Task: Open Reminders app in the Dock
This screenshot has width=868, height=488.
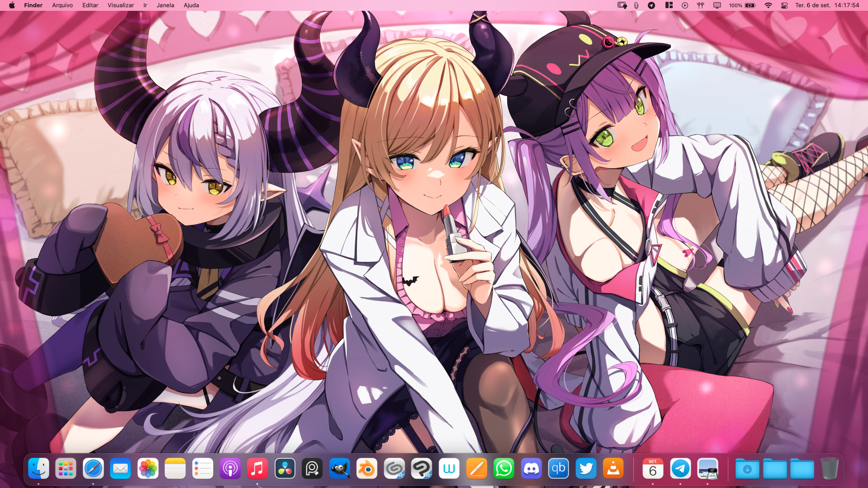Action: pyautogui.click(x=203, y=469)
